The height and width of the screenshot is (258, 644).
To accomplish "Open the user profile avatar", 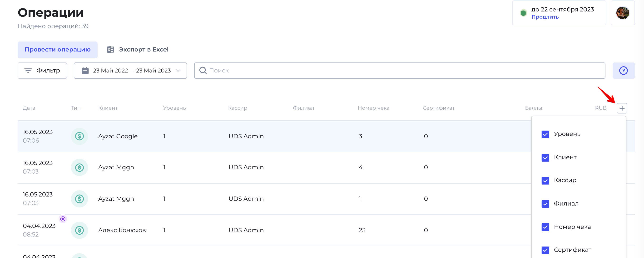I will (x=623, y=13).
